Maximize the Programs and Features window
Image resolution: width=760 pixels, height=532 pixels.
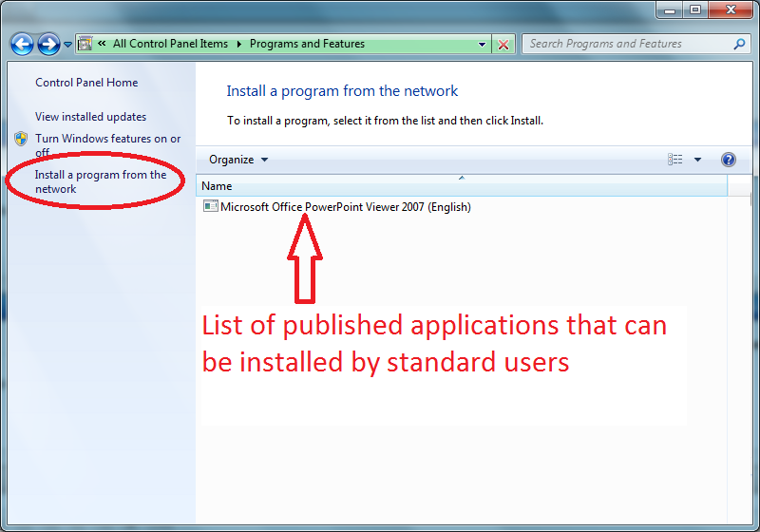(695, 9)
